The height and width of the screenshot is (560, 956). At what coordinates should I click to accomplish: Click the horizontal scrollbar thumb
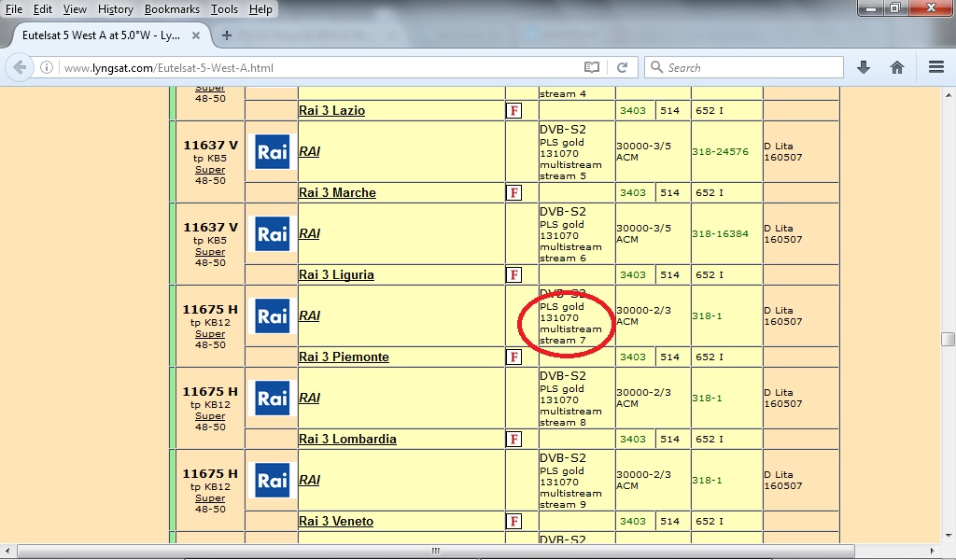435,551
